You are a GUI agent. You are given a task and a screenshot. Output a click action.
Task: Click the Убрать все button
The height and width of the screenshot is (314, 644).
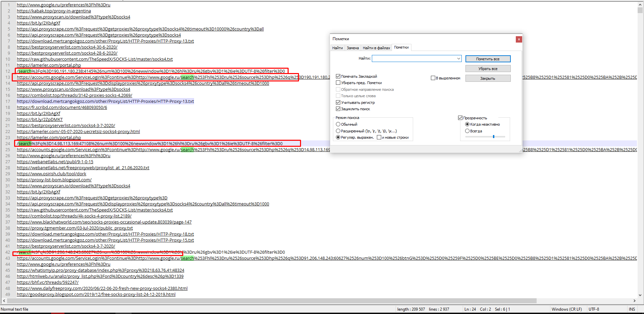[488, 69]
